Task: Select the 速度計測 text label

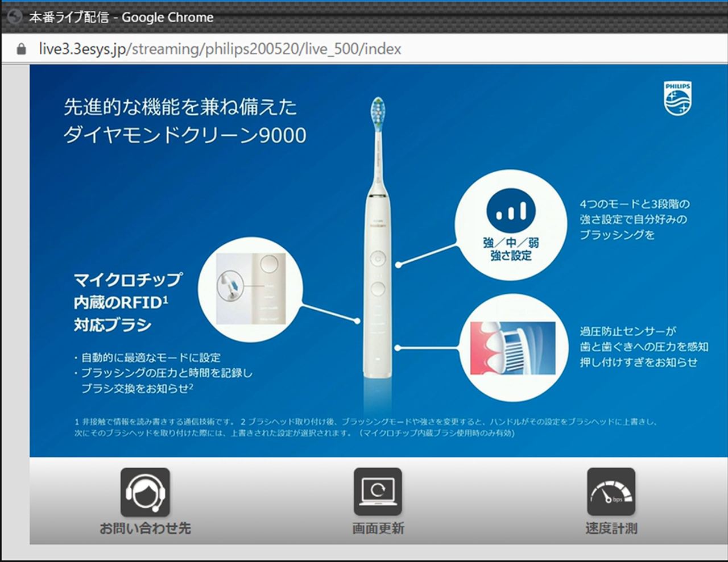Action: [611, 528]
